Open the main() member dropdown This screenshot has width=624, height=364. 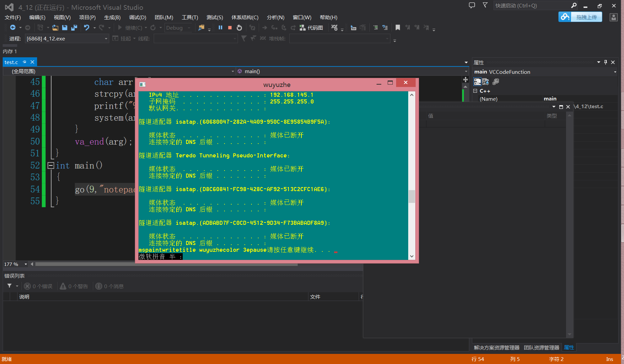pos(352,71)
